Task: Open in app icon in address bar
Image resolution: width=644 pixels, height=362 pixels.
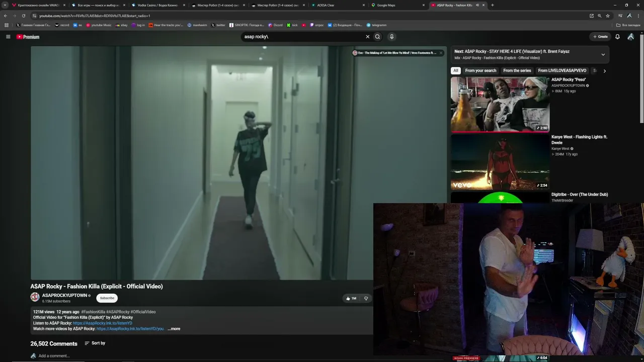Action: (x=592, y=16)
